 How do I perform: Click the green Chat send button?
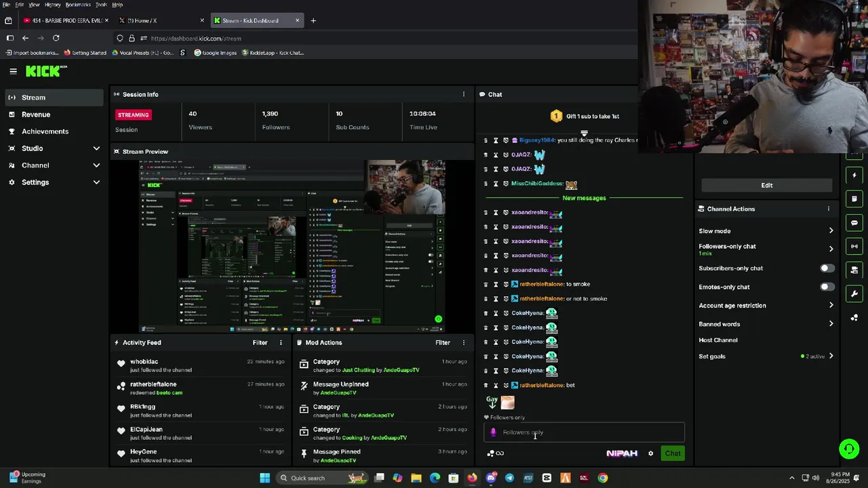tap(673, 453)
